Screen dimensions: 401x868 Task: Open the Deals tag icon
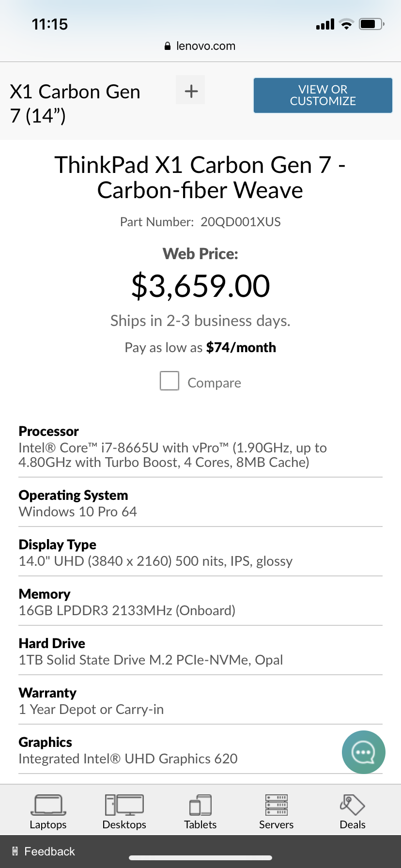(352, 805)
